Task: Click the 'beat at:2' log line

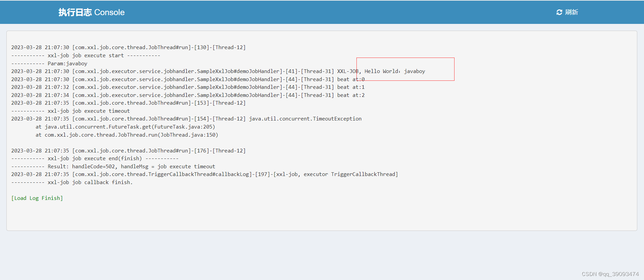Action: [188, 95]
